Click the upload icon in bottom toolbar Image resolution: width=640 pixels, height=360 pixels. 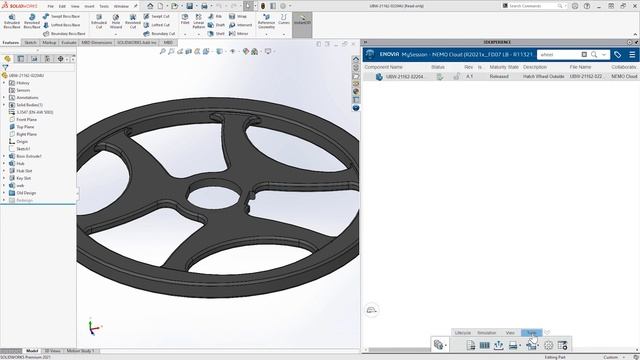pyautogui.click(x=498, y=345)
